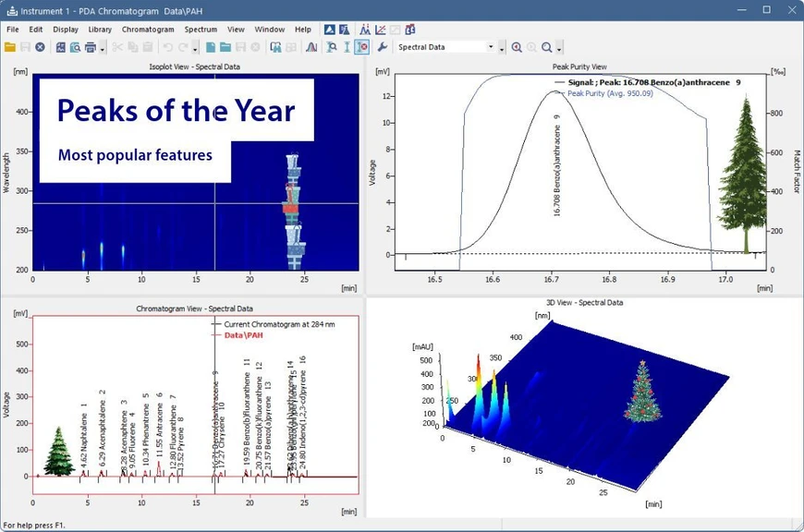Image resolution: width=804 pixels, height=532 pixels.
Task: Toggle the highlighted range-with-red-X tool
Action: coord(362,47)
